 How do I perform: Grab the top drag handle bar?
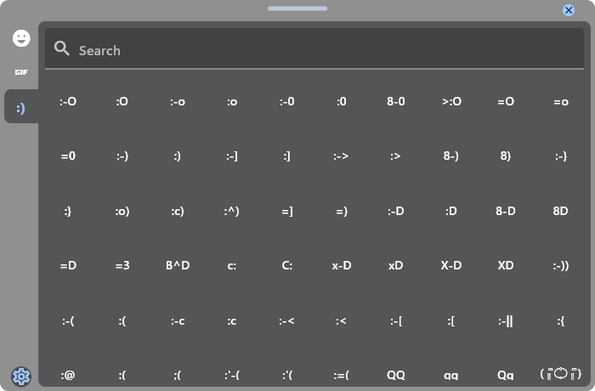tap(297, 8)
